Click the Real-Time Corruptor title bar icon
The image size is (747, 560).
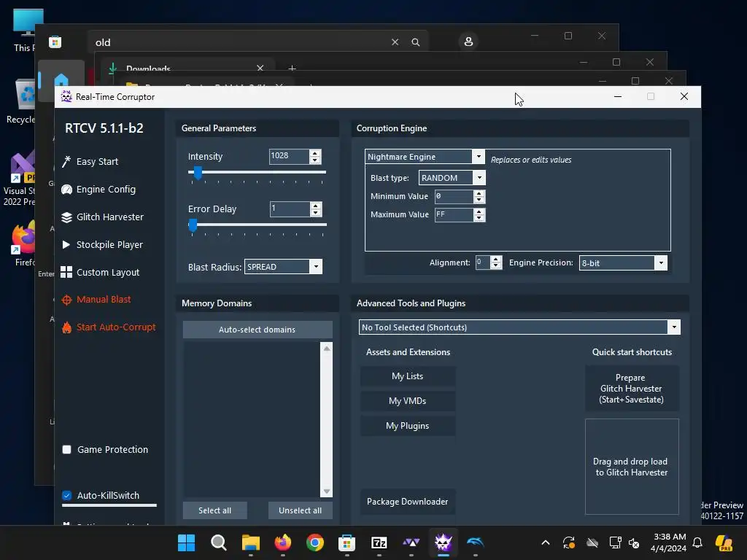pyautogui.click(x=66, y=97)
